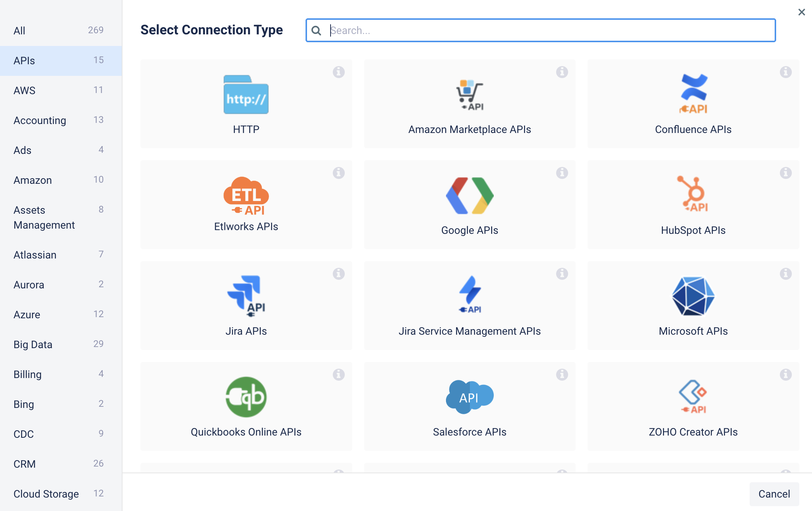Screen dimensions: 812x511
Task: Select the Jira Service Management APIs icon
Action: (x=469, y=294)
